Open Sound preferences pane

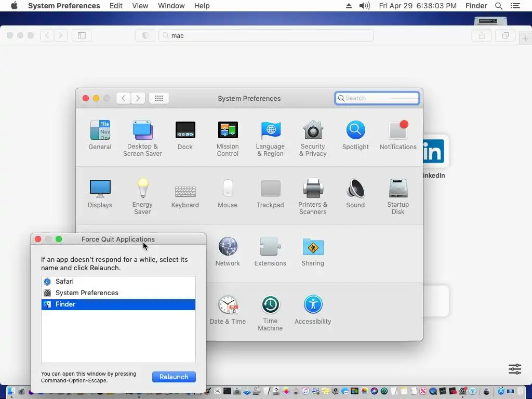(x=355, y=193)
